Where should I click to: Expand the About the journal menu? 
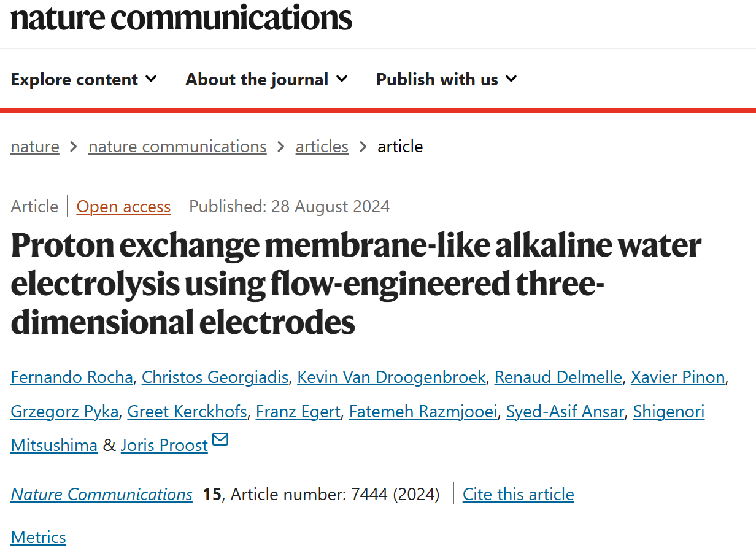tap(267, 80)
